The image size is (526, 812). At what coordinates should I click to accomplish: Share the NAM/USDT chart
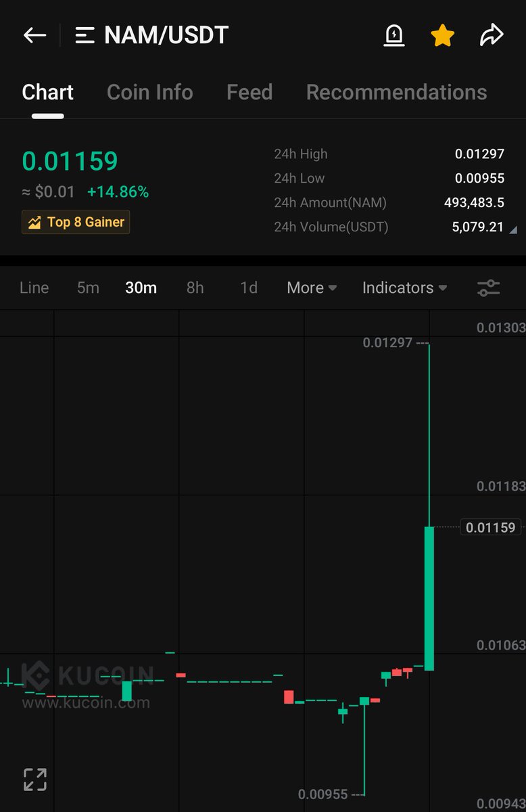point(492,35)
